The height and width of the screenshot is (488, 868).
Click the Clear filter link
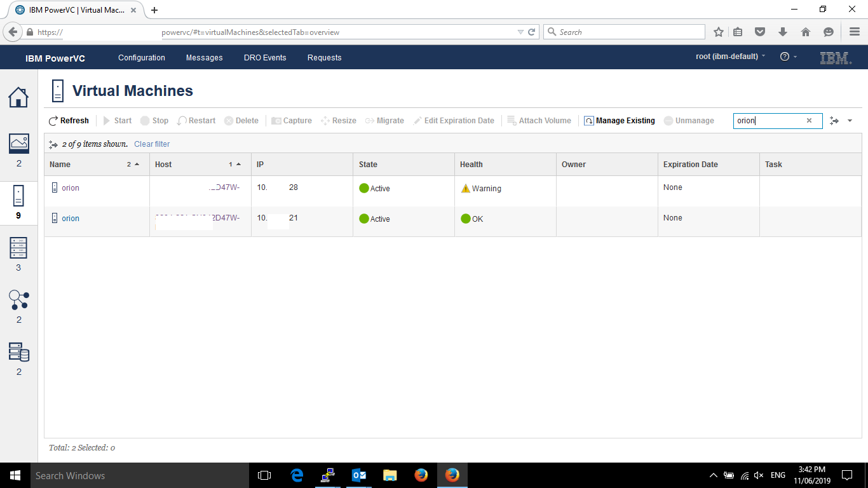tap(152, 144)
